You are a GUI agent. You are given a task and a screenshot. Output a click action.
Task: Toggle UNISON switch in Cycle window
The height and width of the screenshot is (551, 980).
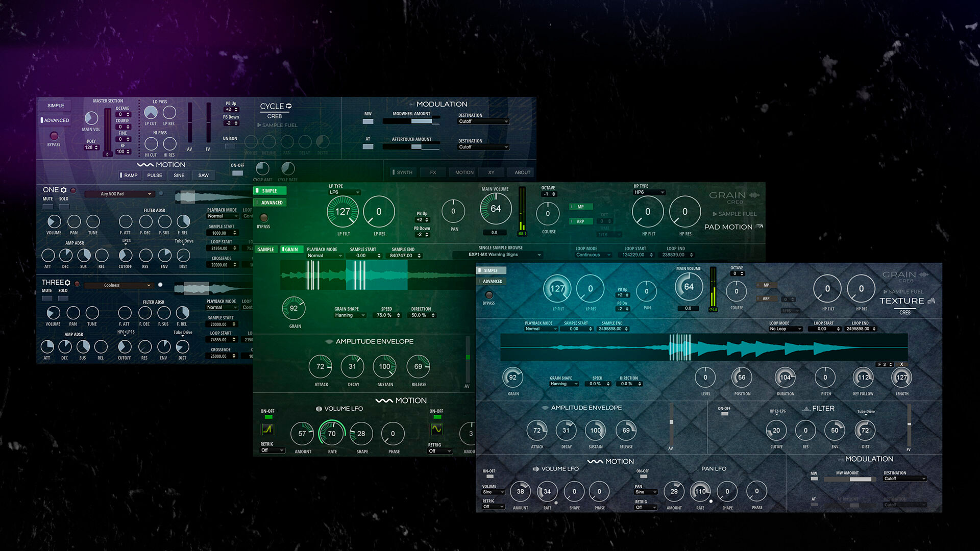click(230, 146)
